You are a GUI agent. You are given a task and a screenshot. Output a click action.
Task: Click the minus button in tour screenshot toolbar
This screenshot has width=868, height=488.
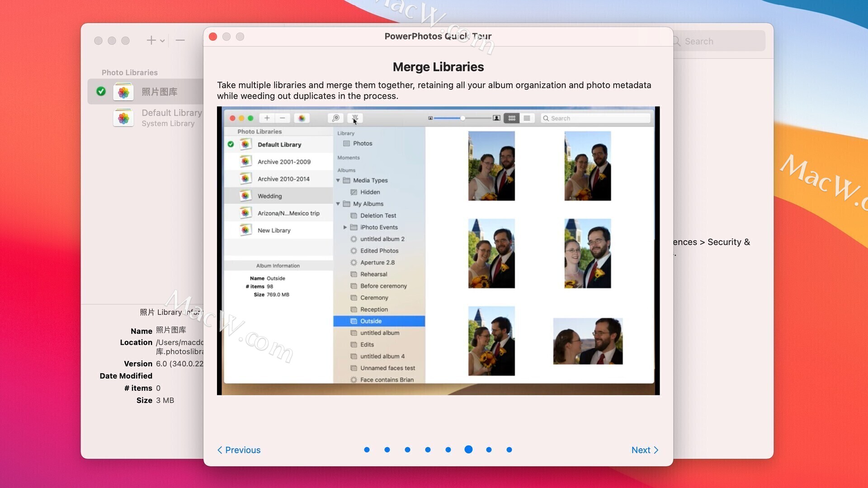(x=283, y=118)
